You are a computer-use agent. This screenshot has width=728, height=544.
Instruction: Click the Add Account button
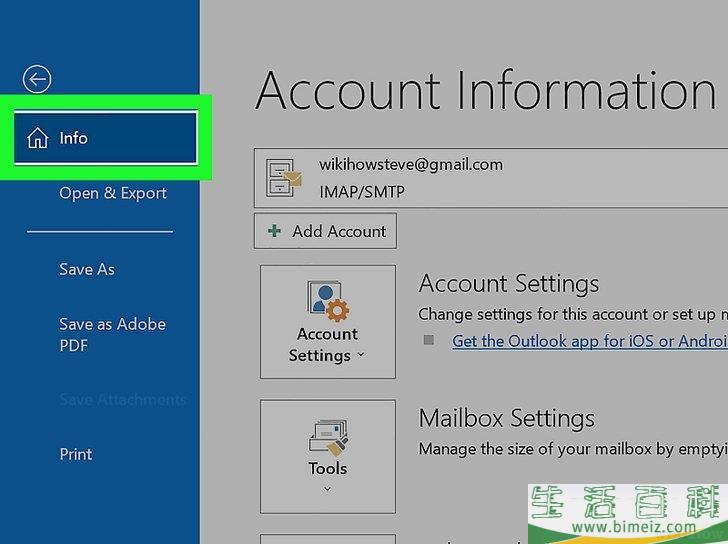(x=325, y=231)
